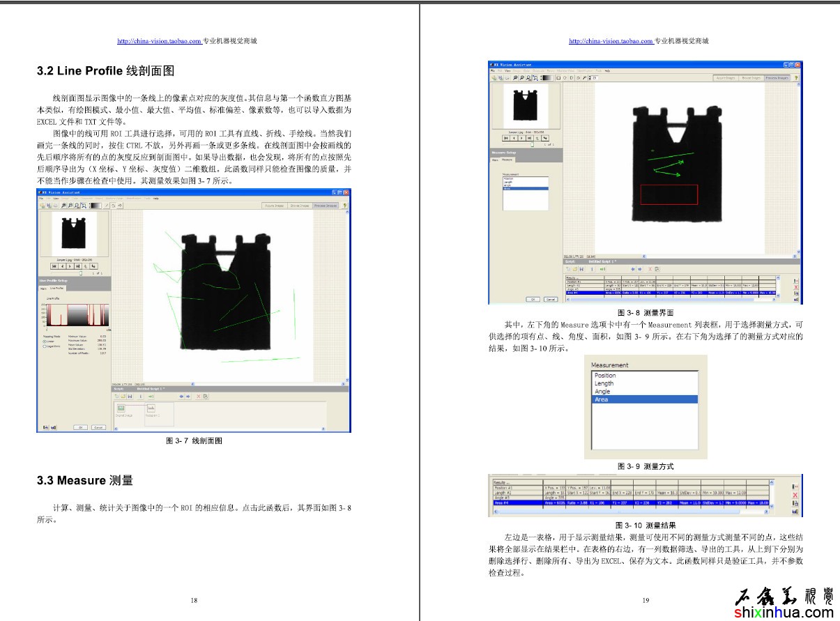Select the Logarithmic mapping mode radio button
This screenshot has height=621, width=840.
45,346
